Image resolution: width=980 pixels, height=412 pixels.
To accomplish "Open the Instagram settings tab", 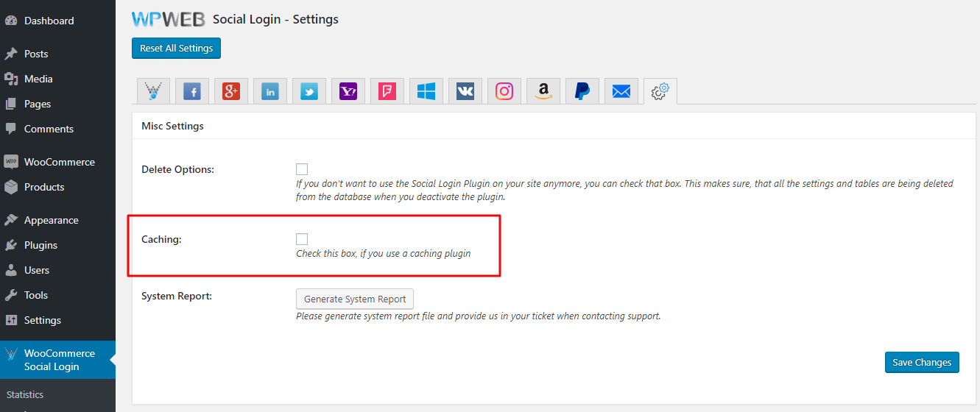I will (504, 91).
